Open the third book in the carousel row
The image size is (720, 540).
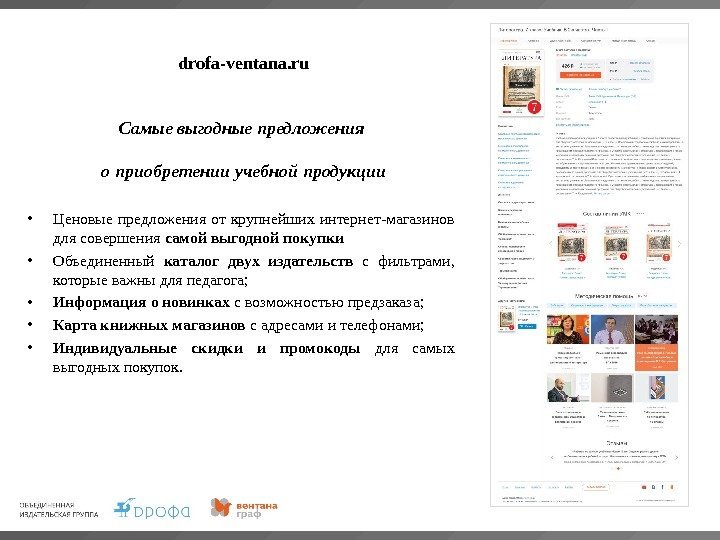(x=658, y=242)
